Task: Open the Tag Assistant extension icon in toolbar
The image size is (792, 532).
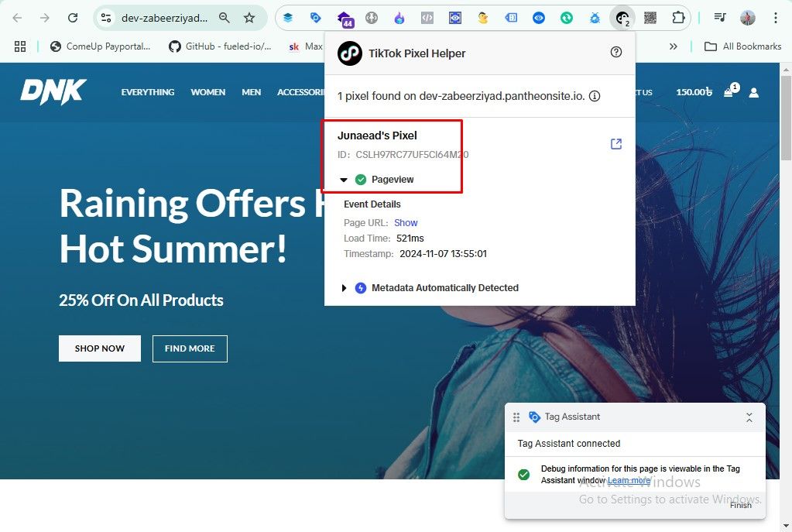Action: pos(316,18)
